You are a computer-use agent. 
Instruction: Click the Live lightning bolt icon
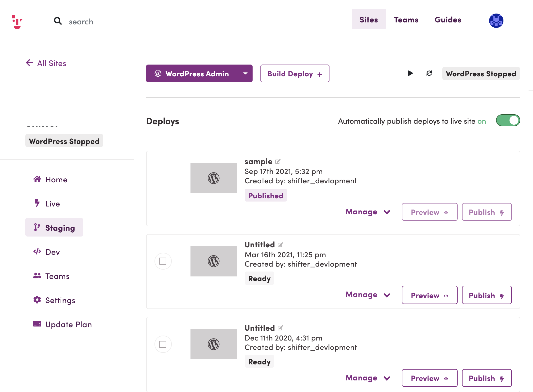37,203
